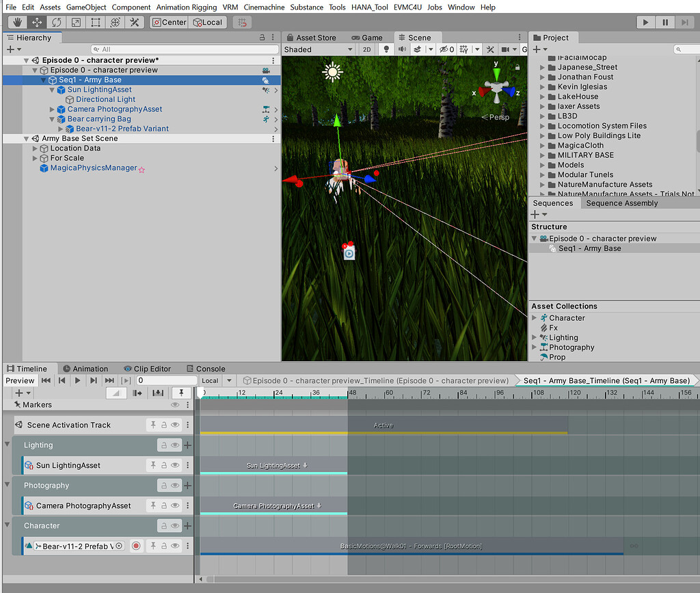
Task: Open the Scene view Gizmos settings
Action: 525,49
